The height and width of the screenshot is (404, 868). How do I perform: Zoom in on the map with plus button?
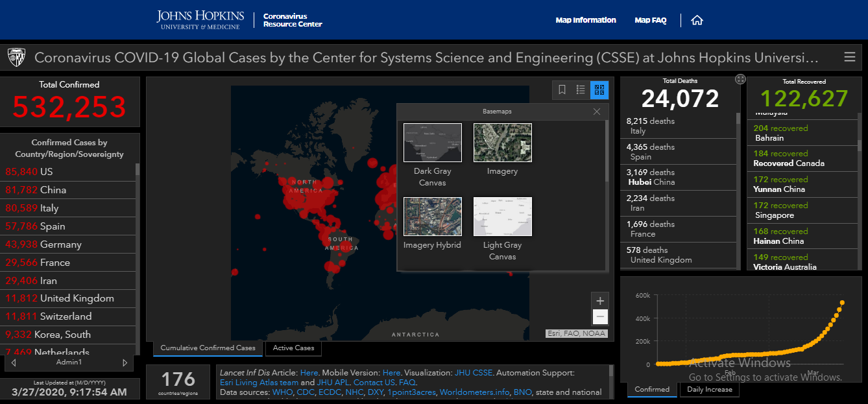600,301
